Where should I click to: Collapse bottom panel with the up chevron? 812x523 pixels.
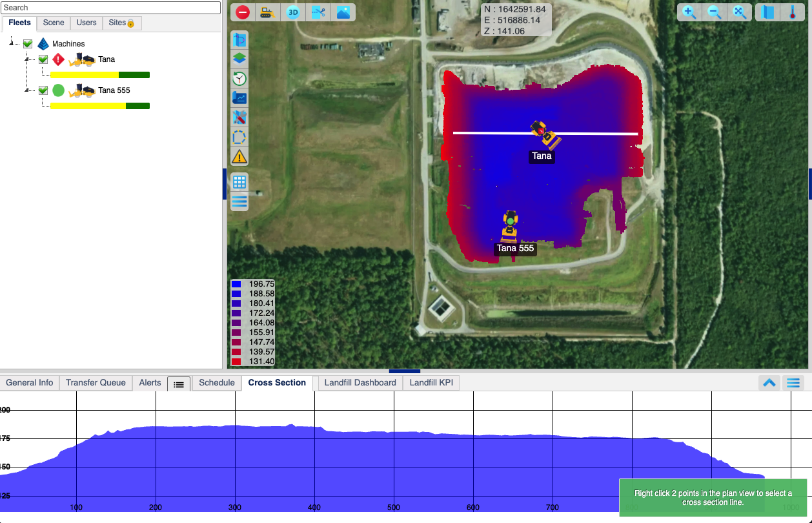(769, 383)
